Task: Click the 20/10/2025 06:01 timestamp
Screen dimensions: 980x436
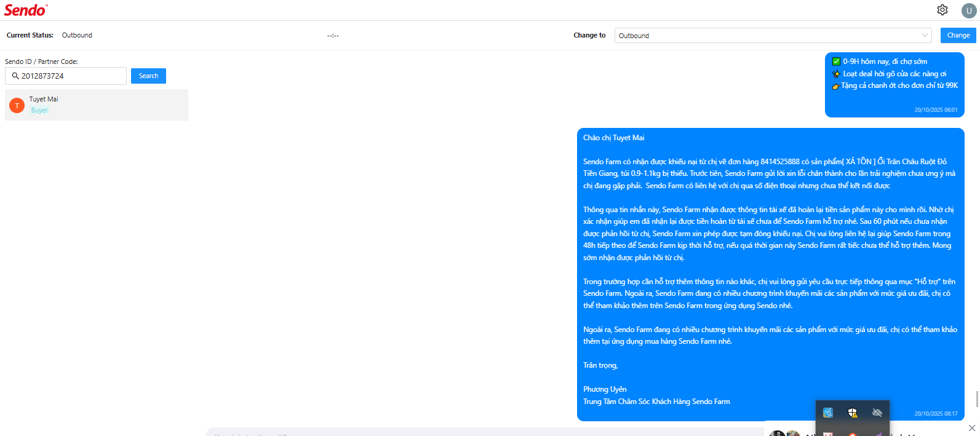Action: (936, 110)
